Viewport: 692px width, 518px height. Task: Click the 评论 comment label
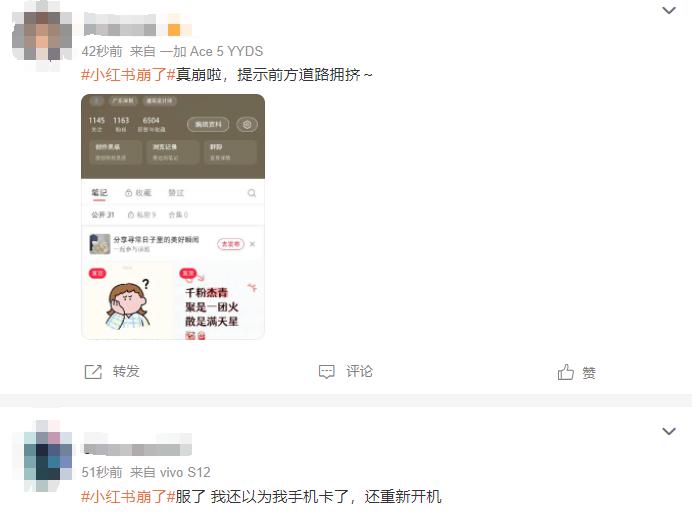(359, 372)
